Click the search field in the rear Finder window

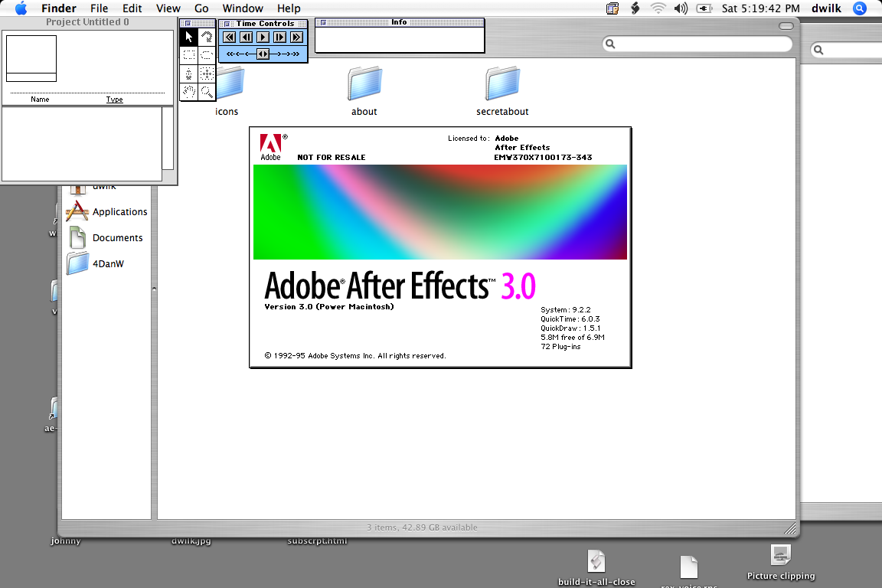tap(847, 50)
